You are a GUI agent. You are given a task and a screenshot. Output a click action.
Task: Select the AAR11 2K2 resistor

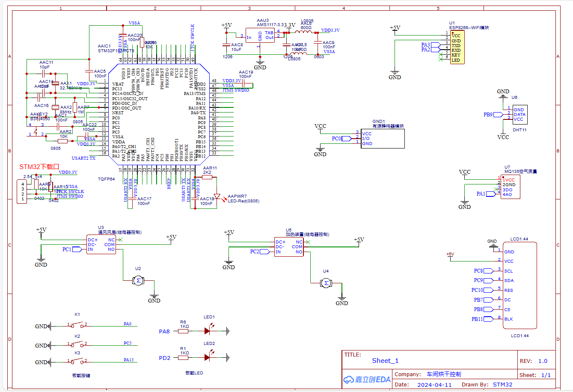click(x=207, y=177)
